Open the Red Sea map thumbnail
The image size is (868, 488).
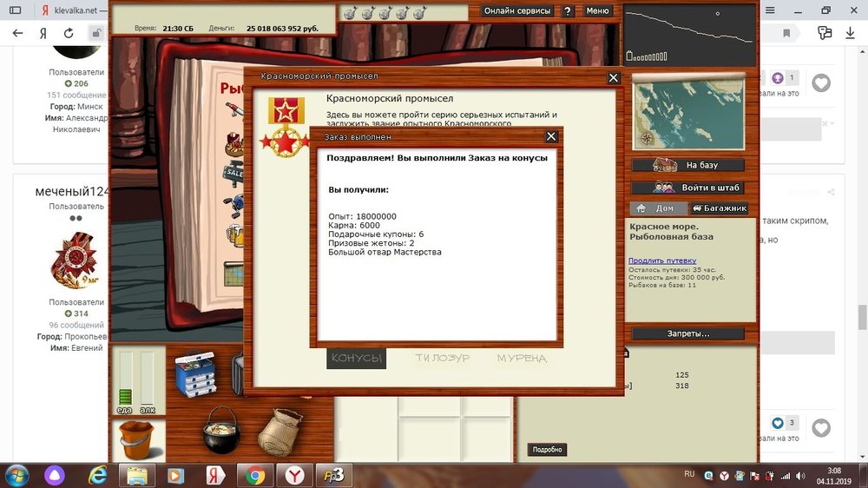(x=687, y=111)
